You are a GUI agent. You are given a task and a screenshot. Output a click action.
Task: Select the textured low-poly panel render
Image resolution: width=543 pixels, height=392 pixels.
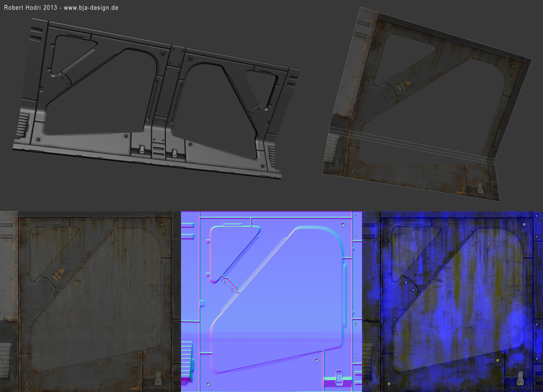[427, 104]
